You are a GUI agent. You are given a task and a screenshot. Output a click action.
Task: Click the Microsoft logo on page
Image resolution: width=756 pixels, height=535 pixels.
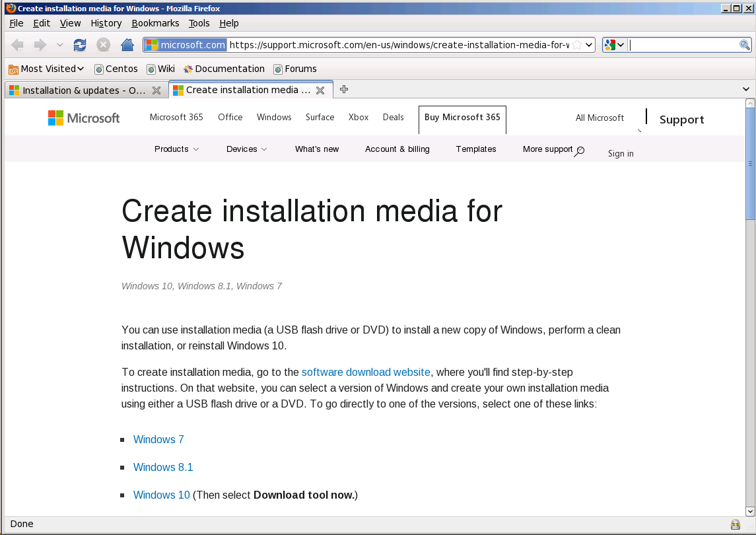[x=84, y=118]
